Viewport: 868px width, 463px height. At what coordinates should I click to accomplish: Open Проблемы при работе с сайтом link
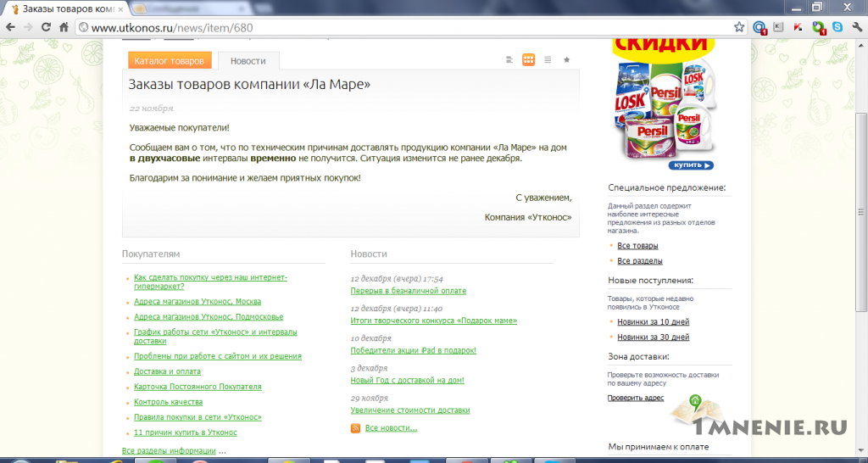coord(218,356)
